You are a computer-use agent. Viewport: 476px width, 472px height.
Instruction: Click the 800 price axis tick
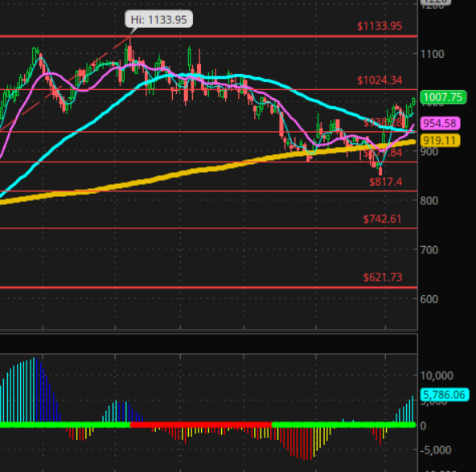click(429, 201)
